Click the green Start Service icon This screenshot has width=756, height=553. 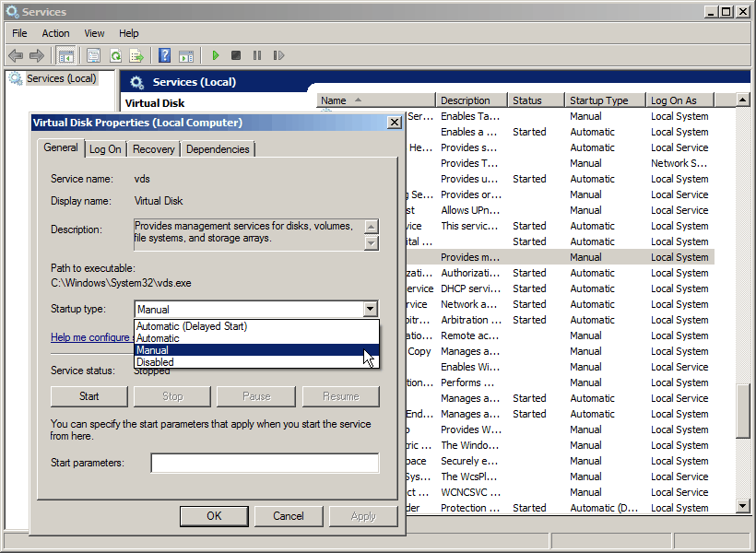(x=216, y=55)
